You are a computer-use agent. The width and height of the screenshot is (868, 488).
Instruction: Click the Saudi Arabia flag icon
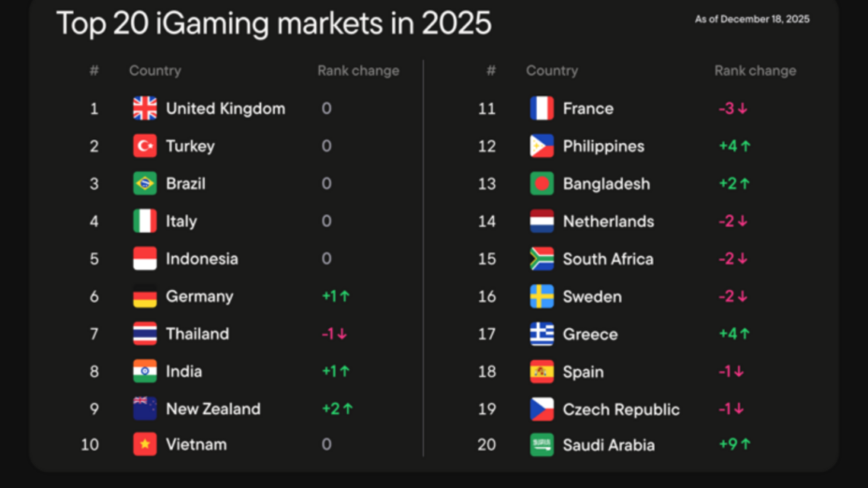click(x=542, y=445)
